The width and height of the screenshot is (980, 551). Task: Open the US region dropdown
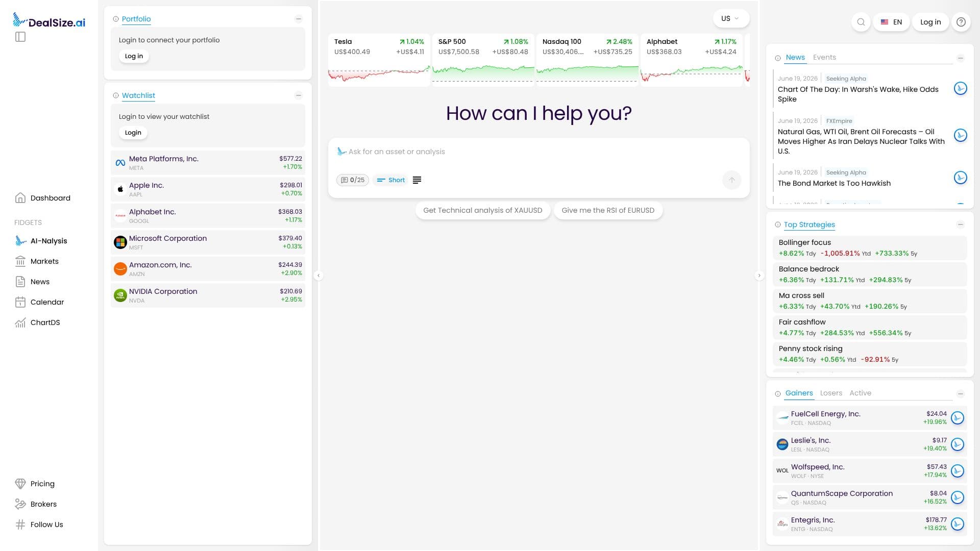pos(731,18)
